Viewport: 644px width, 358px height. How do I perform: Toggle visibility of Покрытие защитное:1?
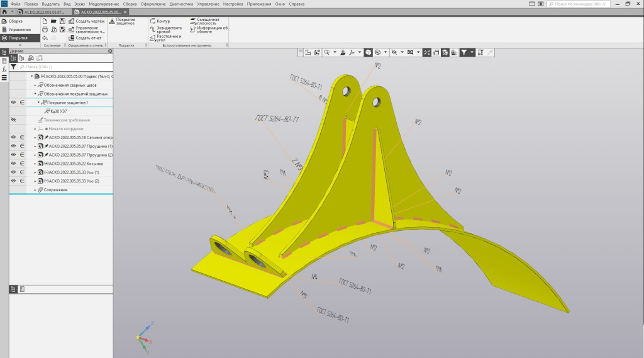(14, 103)
